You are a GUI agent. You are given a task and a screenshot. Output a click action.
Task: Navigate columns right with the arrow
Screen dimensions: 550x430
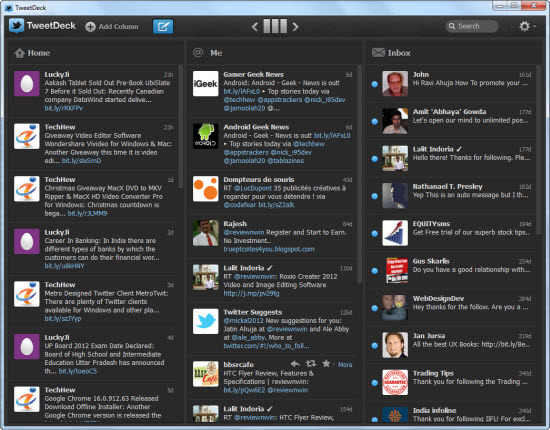point(295,27)
